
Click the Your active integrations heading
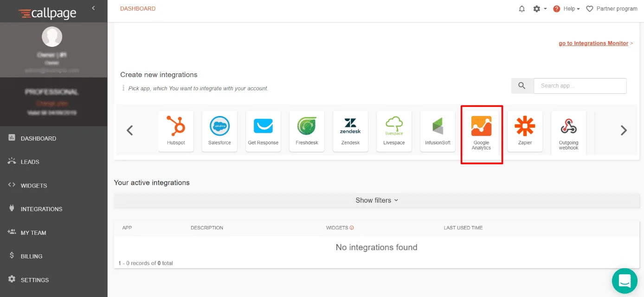coord(152,183)
